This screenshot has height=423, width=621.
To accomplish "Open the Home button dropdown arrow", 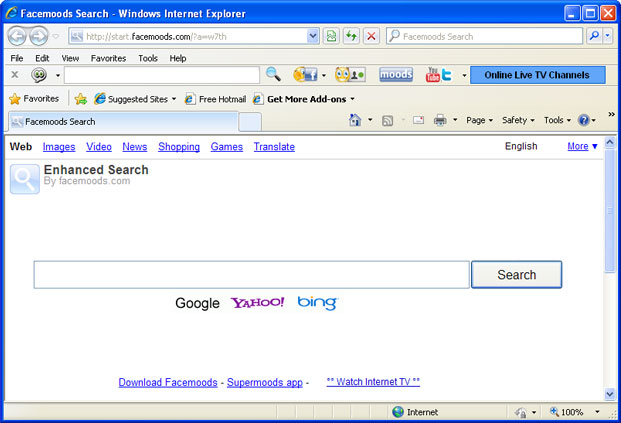I will click(370, 120).
